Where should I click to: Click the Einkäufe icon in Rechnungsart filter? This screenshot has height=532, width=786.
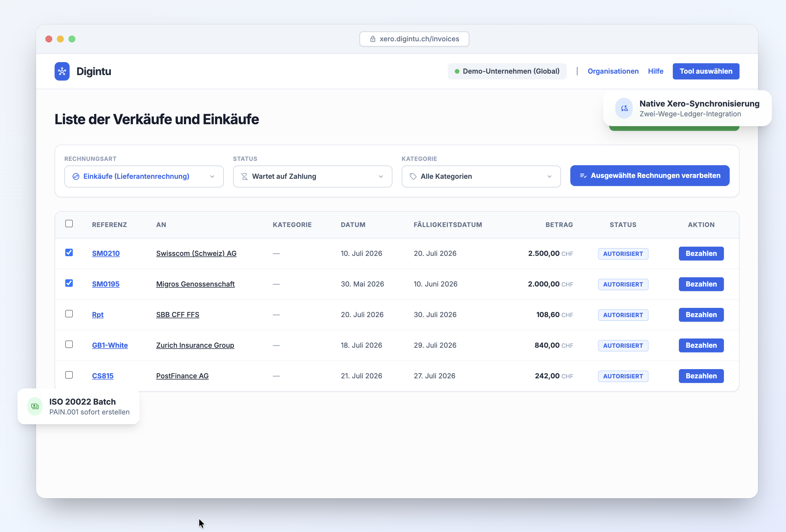coord(76,176)
